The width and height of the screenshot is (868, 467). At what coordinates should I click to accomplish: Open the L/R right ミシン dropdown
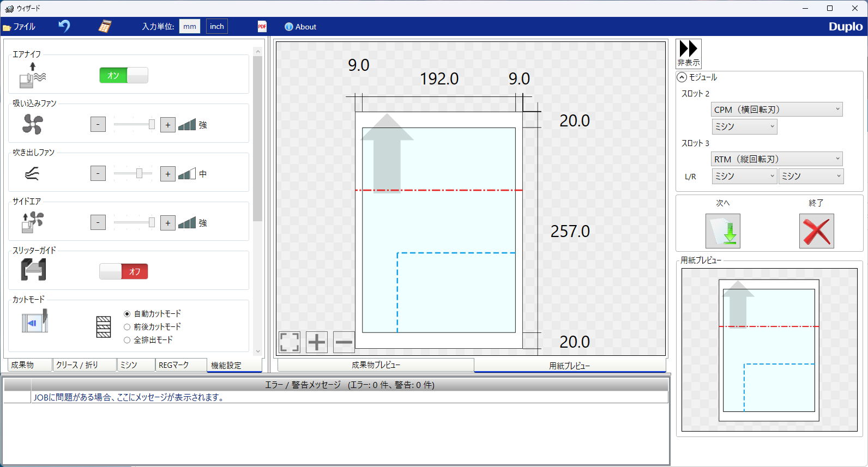pyautogui.click(x=811, y=176)
